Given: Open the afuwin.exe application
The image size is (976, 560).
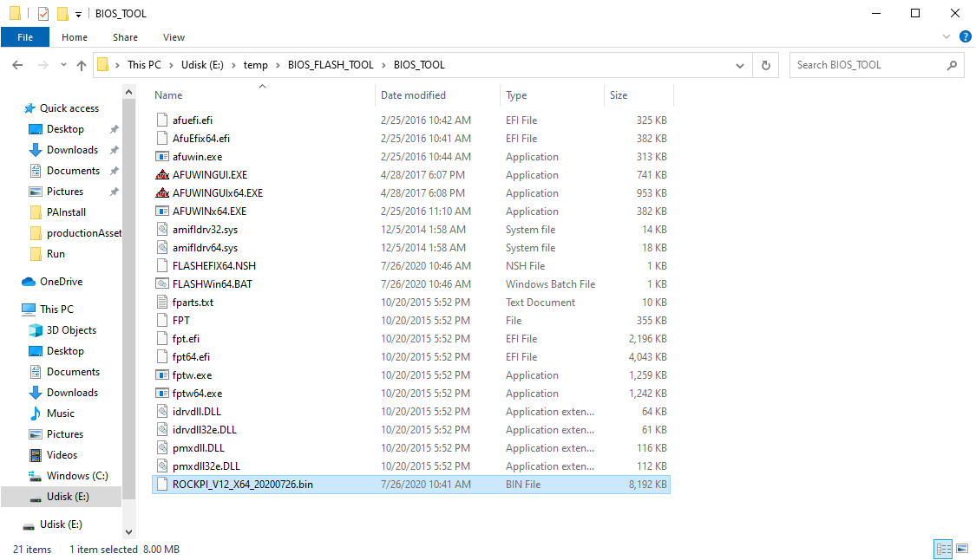Looking at the screenshot, I should click(x=193, y=156).
